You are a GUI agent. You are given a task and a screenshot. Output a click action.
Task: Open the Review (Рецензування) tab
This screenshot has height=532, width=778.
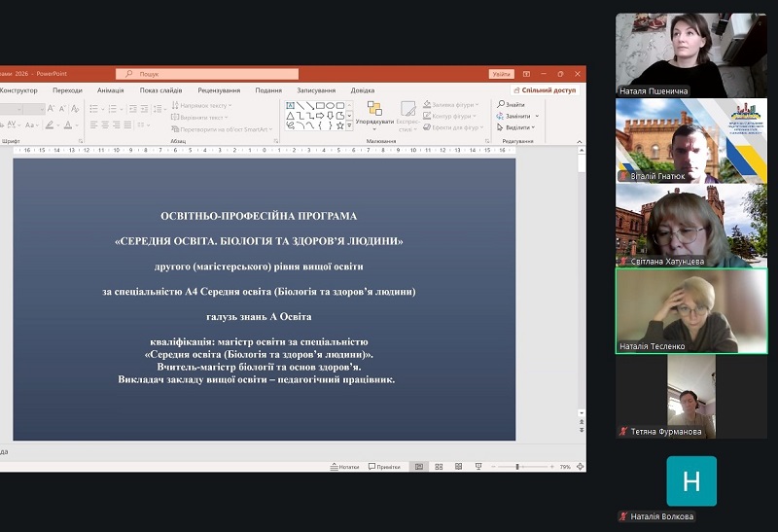(x=219, y=90)
